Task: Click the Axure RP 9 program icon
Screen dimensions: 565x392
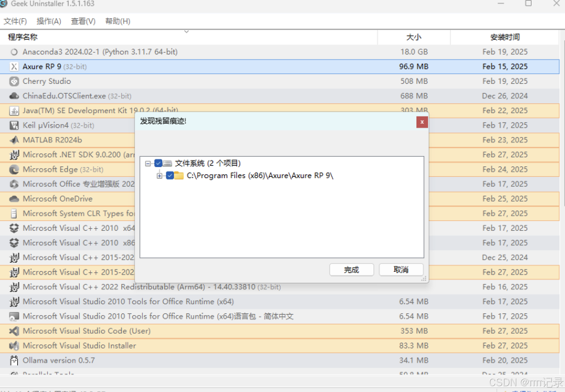Action: point(14,67)
